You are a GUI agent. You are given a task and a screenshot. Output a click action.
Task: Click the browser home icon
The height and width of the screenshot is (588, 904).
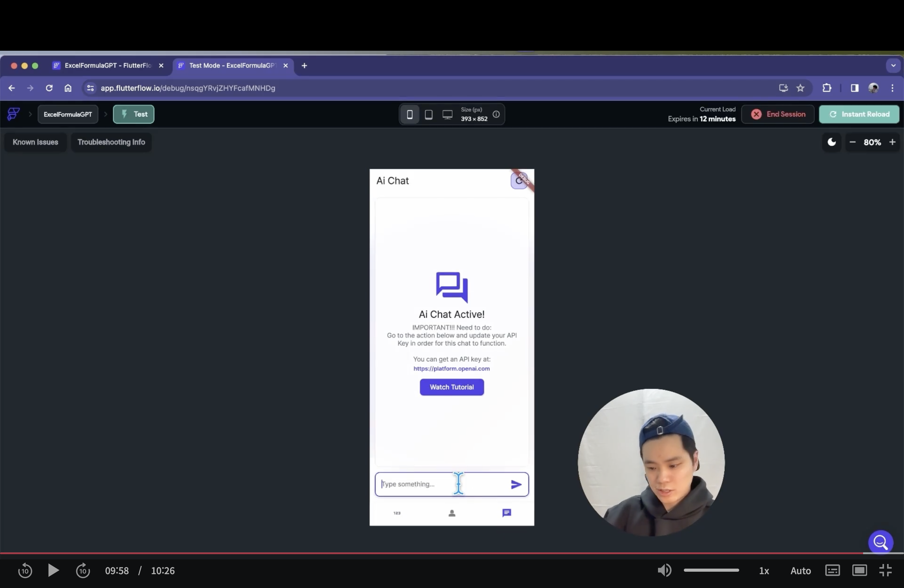pos(68,88)
